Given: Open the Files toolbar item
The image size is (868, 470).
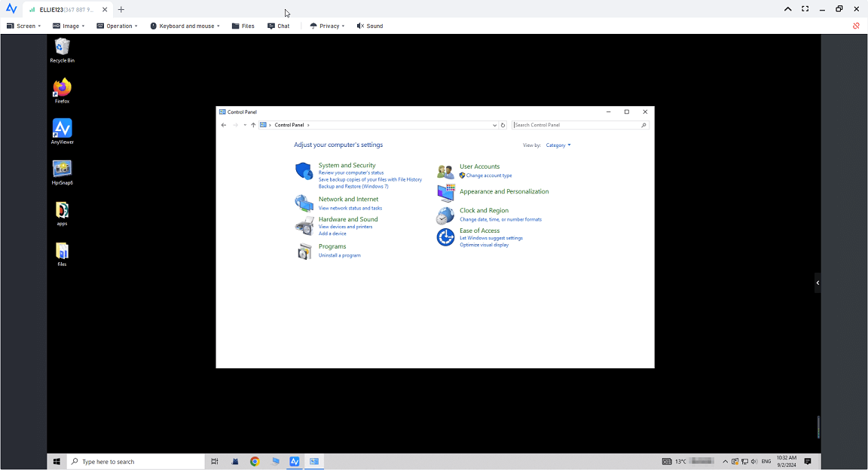Looking at the screenshot, I should pyautogui.click(x=243, y=26).
